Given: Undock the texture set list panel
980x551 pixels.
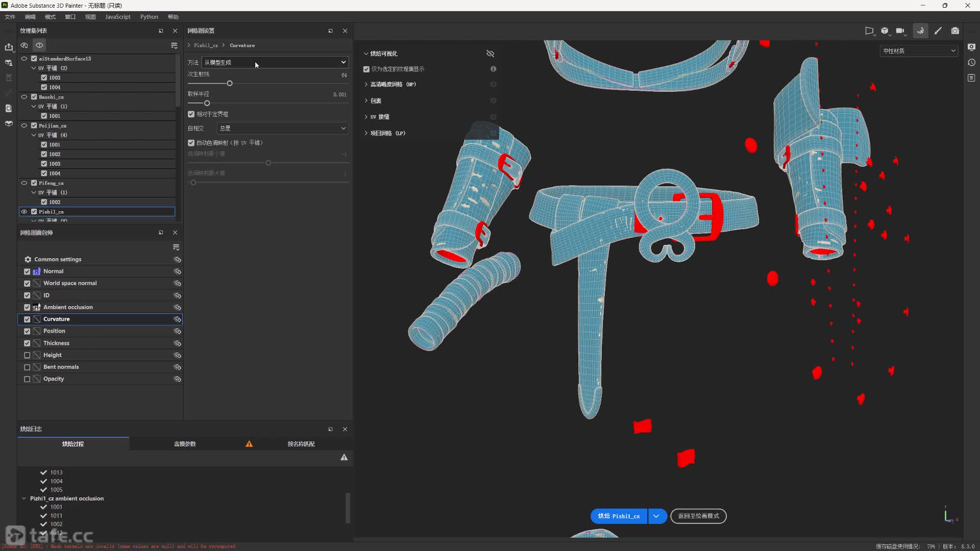Looking at the screenshot, I should pos(161,31).
